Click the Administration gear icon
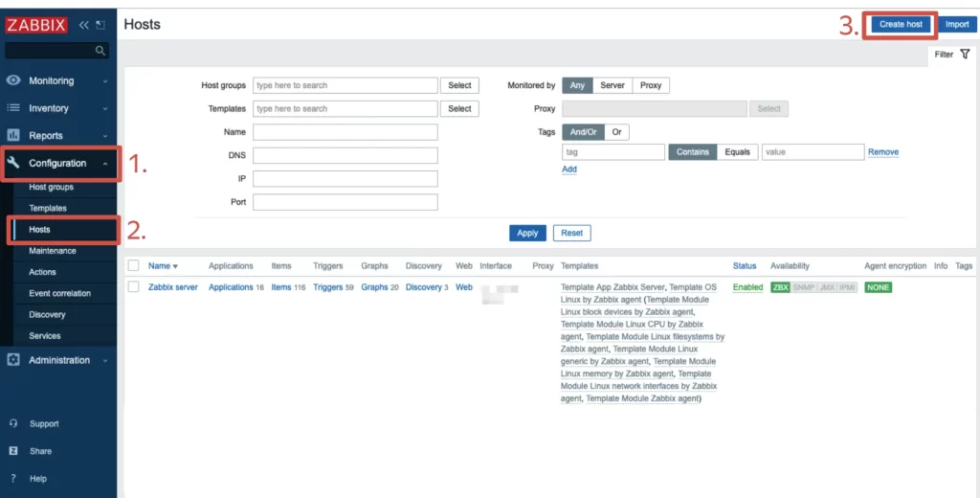Image resolution: width=980 pixels, height=498 pixels. [13, 360]
